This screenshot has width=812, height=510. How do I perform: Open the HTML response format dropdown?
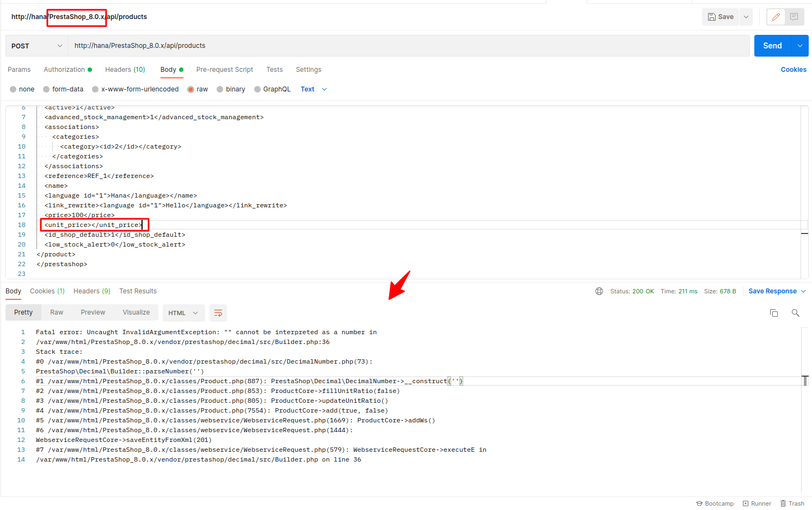pos(183,313)
